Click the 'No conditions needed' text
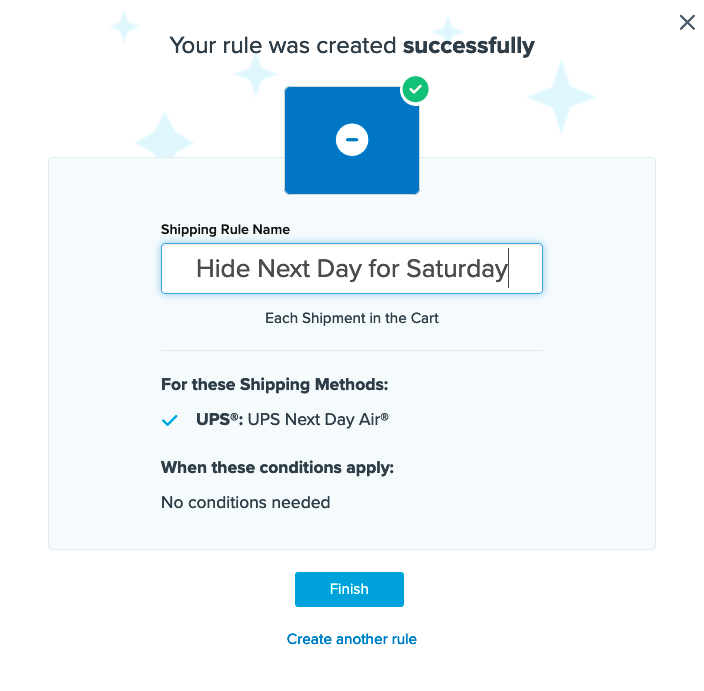704x691 pixels. coord(245,502)
